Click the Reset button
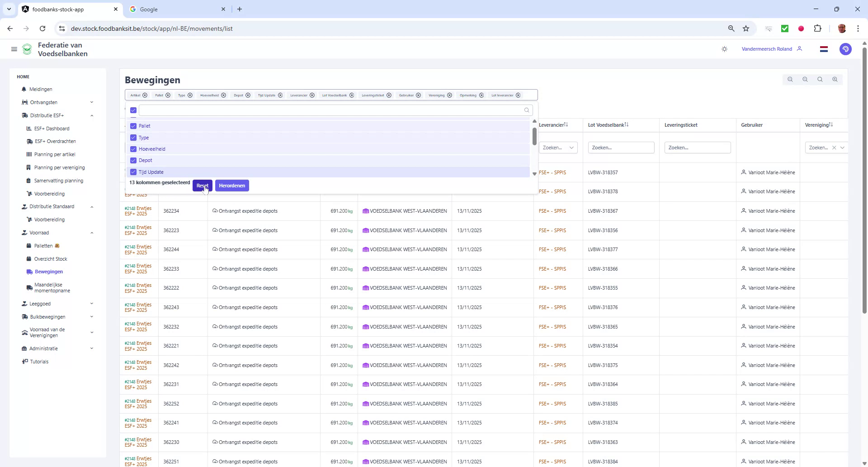The width and height of the screenshot is (868, 467). 202,186
